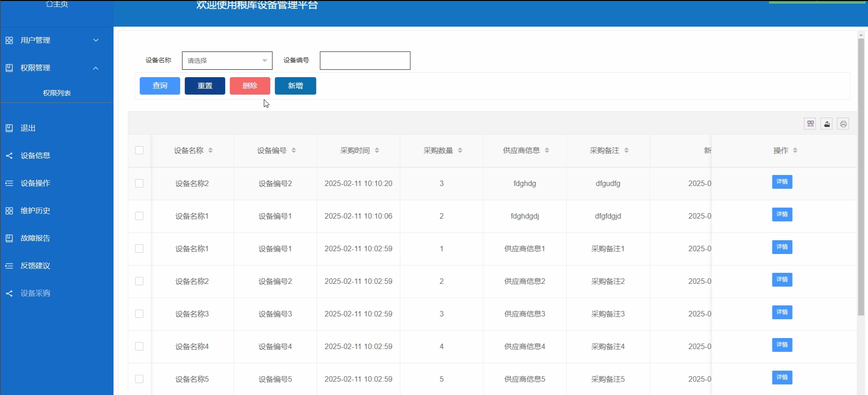Open 详情 for 供应商信息5 row
Viewport: 868px width, 395px height.
(x=782, y=378)
